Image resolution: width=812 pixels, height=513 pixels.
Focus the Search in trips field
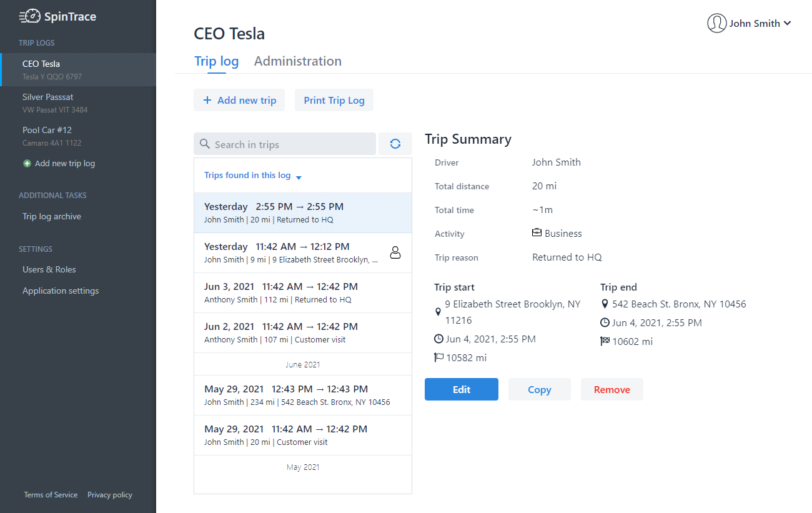coord(285,144)
